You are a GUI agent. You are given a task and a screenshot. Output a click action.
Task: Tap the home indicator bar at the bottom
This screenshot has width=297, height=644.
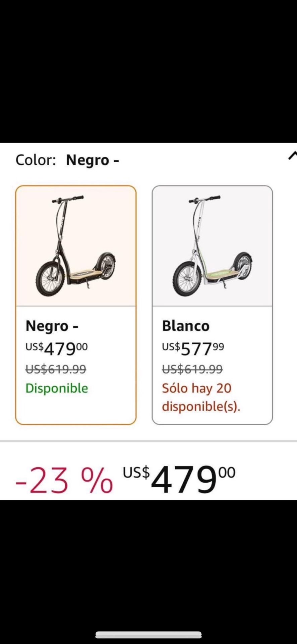point(148,635)
